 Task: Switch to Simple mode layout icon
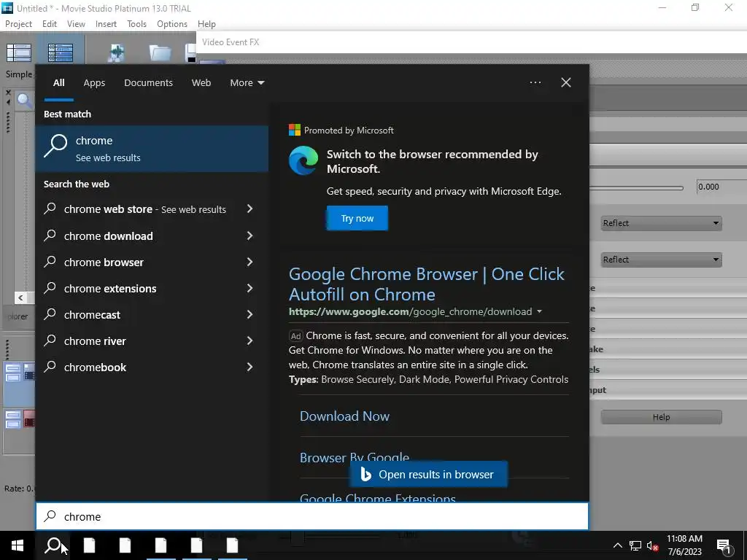(x=18, y=52)
